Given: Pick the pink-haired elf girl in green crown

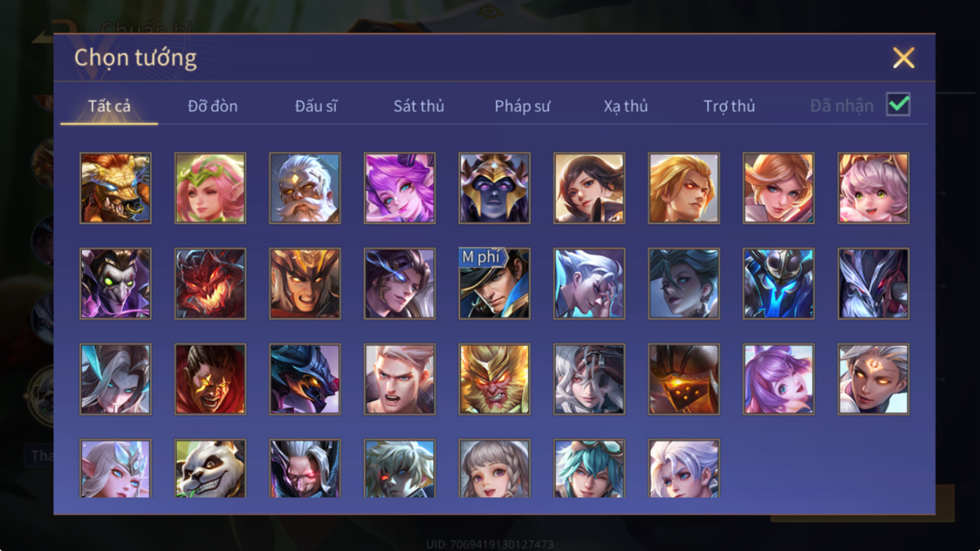Looking at the screenshot, I should (x=210, y=188).
